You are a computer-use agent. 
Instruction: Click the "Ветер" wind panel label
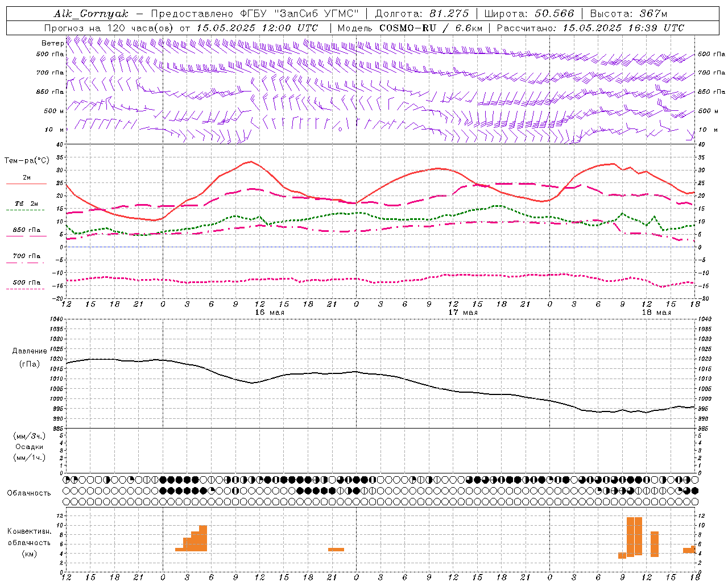[52, 43]
